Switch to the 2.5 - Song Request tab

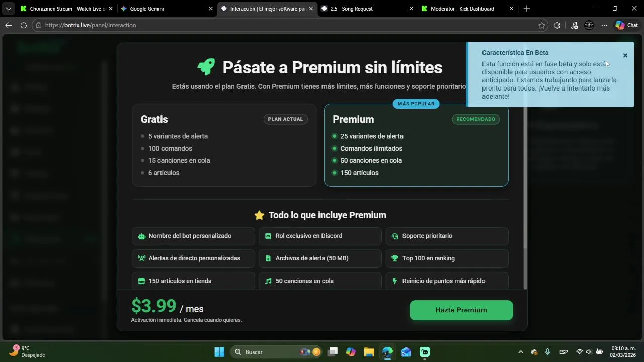pos(367,9)
